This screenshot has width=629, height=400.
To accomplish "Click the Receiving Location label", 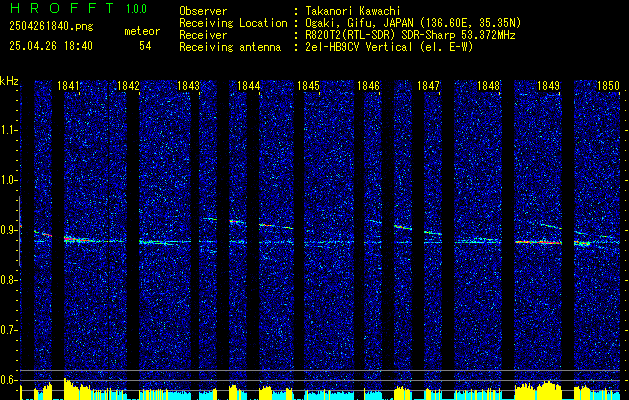I will [x=233, y=23].
